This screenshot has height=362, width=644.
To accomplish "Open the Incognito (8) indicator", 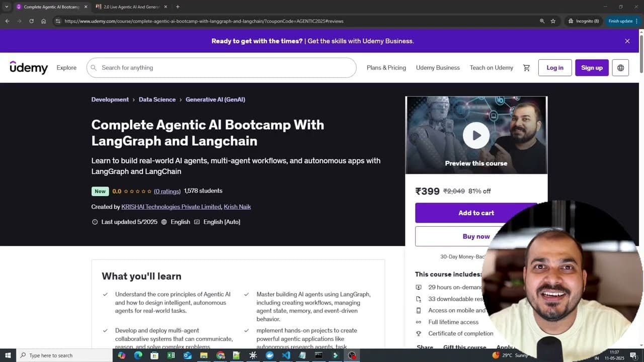I will point(584,21).
